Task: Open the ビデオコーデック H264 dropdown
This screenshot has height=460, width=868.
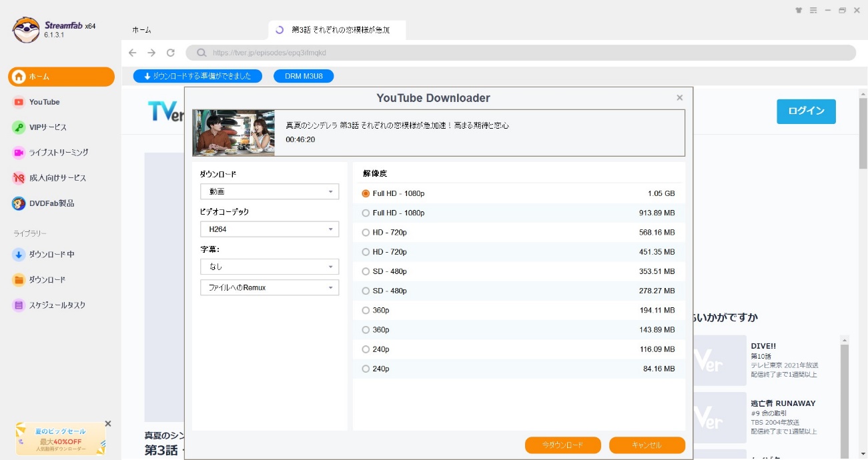Action: (270, 229)
